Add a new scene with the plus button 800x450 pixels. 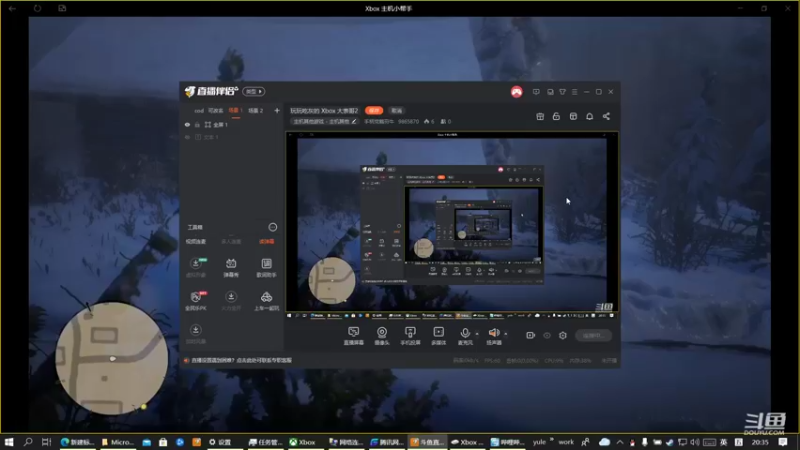click(x=277, y=110)
